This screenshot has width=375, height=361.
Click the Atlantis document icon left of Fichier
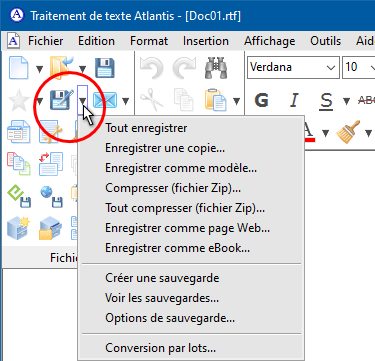(13, 41)
